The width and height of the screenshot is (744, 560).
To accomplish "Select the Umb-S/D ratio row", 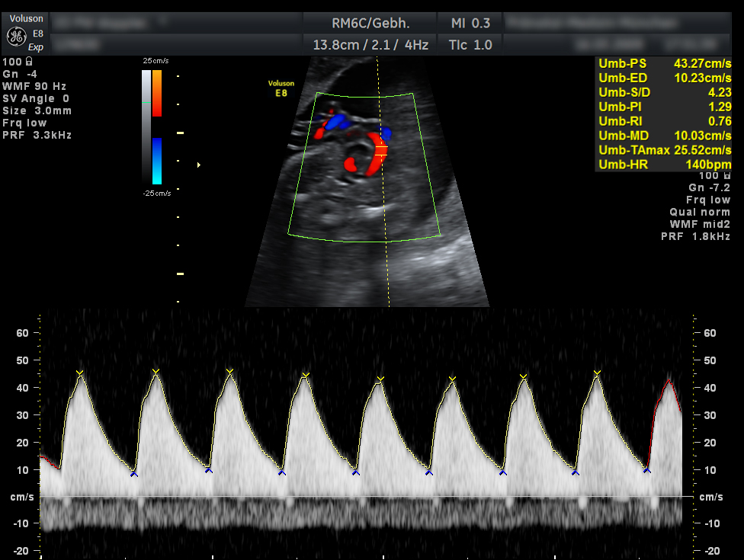I will click(664, 92).
